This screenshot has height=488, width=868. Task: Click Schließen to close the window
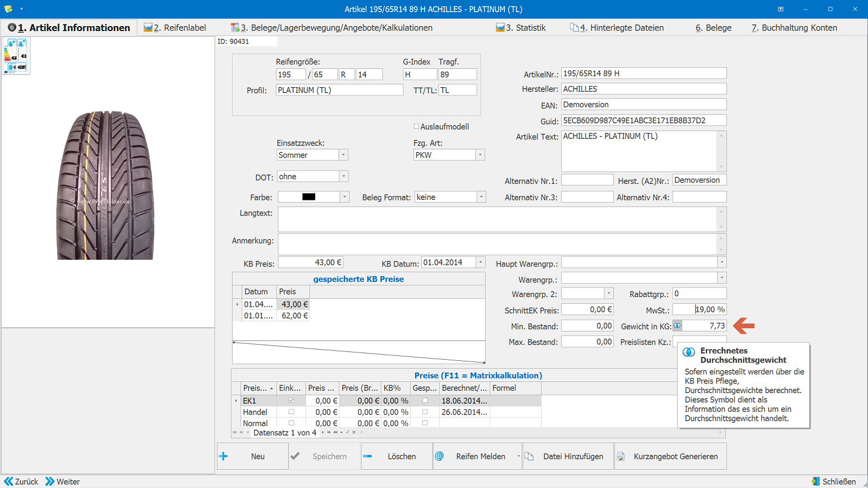tap(834, 481)
